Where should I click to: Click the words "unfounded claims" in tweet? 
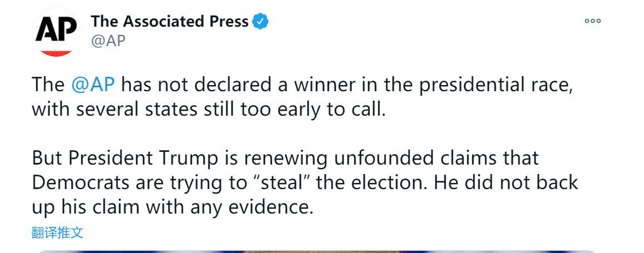(404, 158)
